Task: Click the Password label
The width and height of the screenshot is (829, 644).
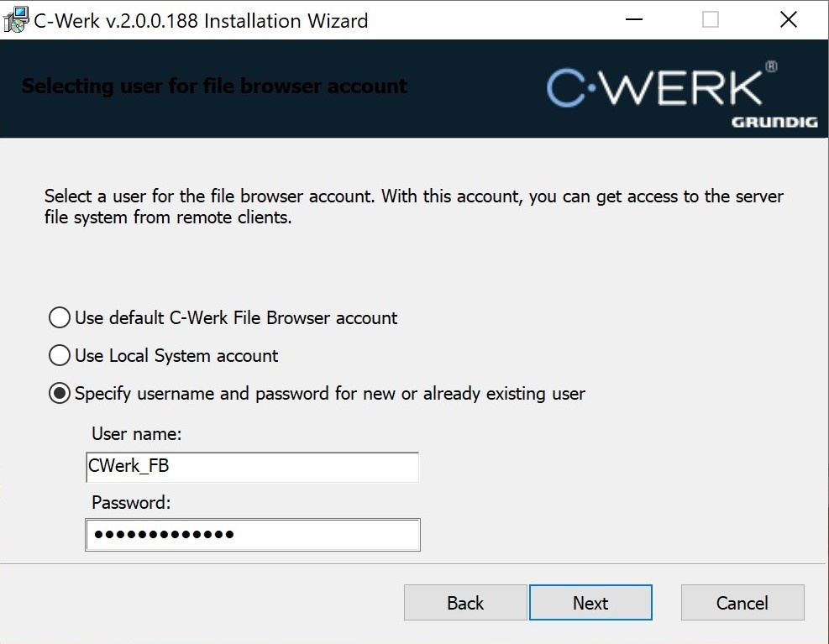Action: coord(131,502)
